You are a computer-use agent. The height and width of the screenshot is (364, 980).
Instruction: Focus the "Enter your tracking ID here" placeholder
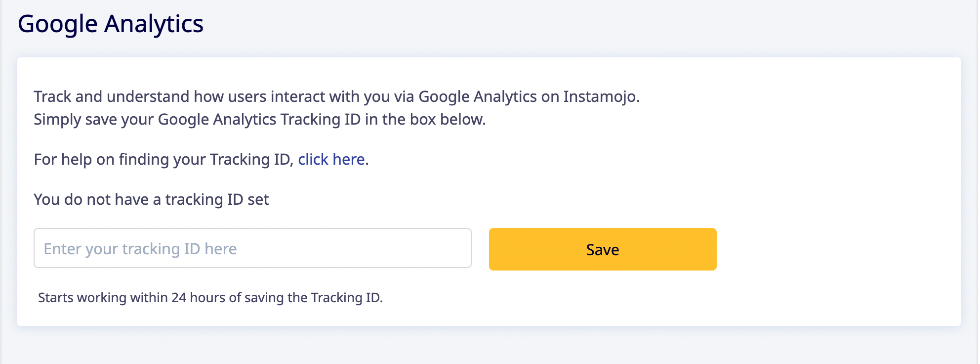[140, 249]
